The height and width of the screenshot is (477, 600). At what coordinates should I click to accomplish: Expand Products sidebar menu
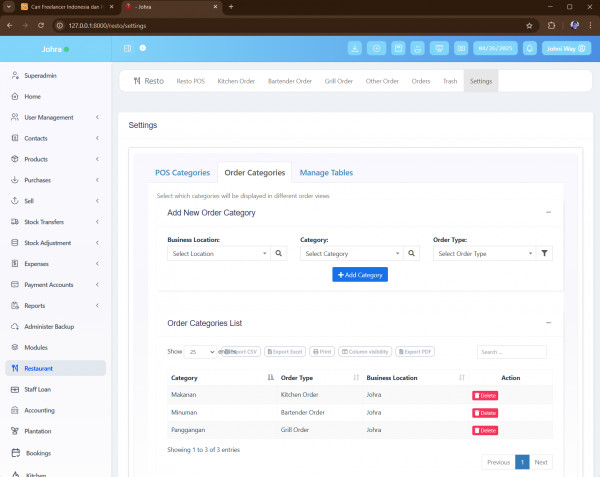point(55,159)
